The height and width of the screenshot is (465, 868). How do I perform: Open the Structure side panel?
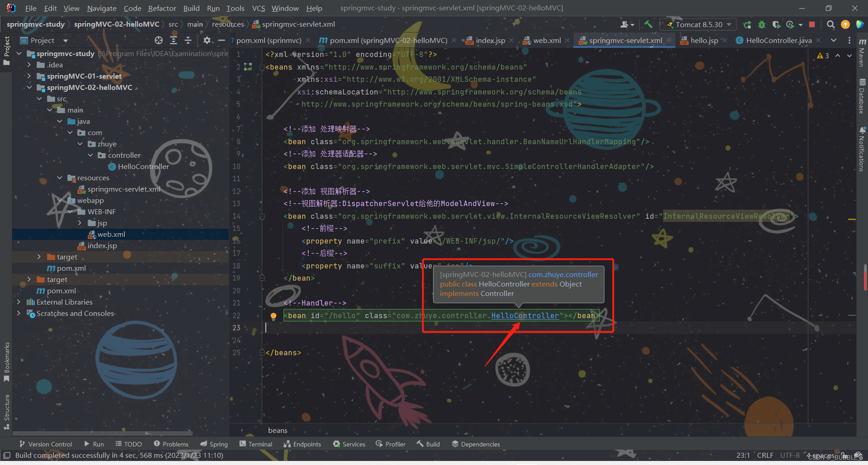click(x=6, y=411)
